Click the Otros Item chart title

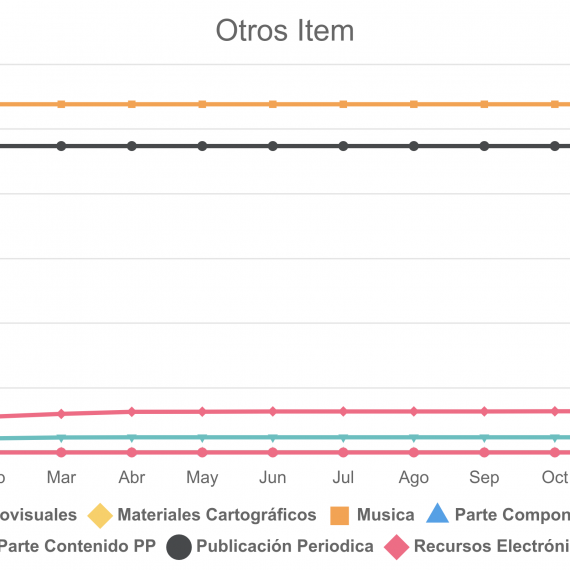click(285, 31)
